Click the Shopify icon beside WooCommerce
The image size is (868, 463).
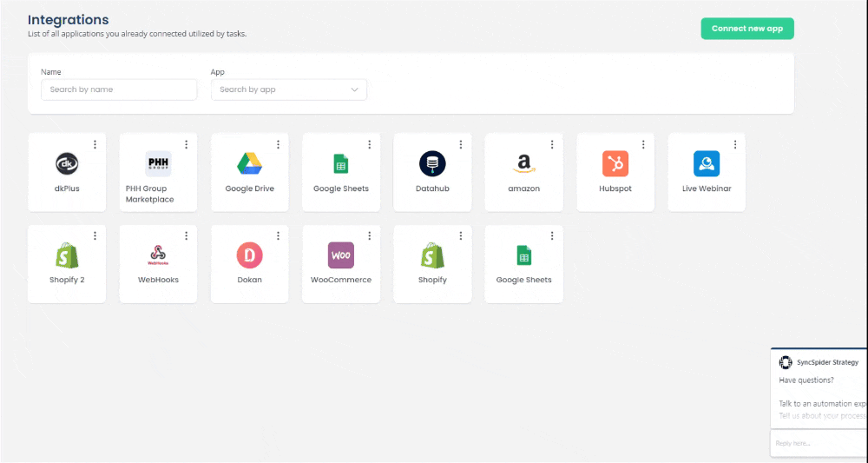432,255
